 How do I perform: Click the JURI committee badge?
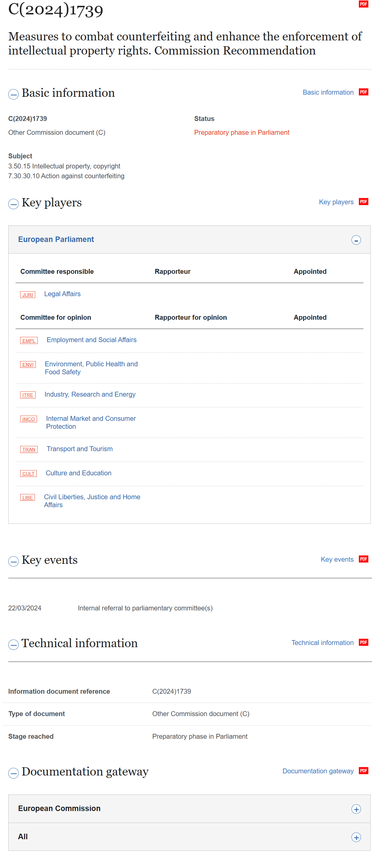coord(28,295)
